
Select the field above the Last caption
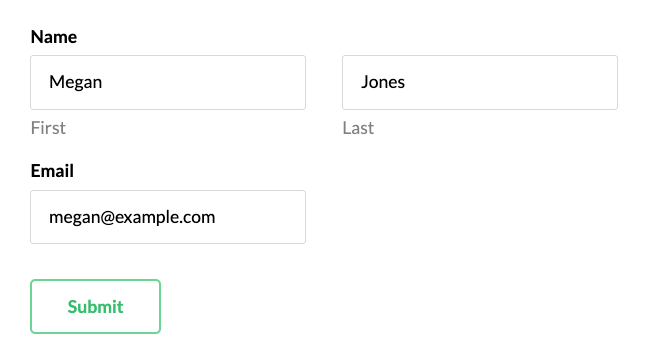[480, 82]
